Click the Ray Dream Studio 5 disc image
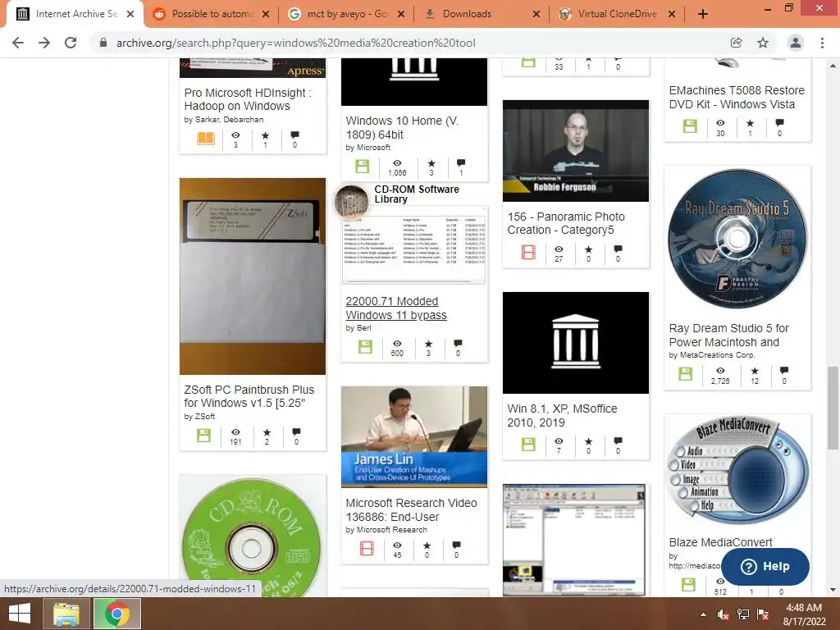This screenshot has width=840, height=630. tap(737, 239)
